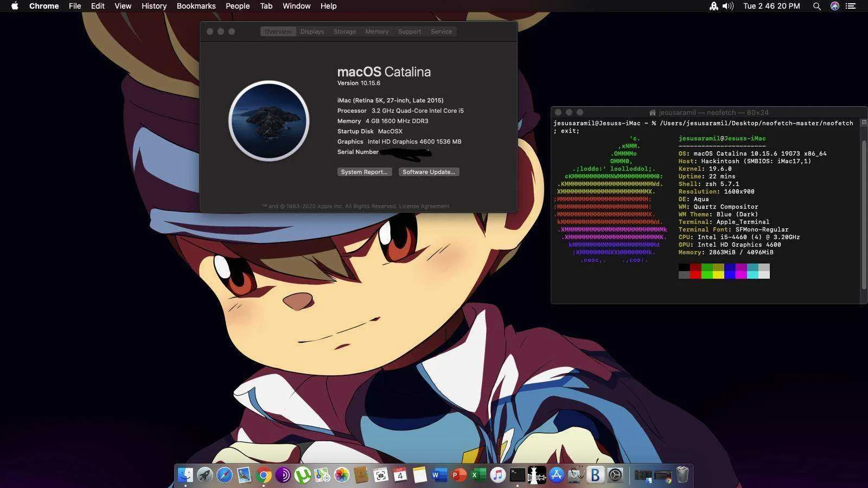The width and height of the screenshot is (868, 488).
Task: Open the File menu
Action: tap(75, 6)
